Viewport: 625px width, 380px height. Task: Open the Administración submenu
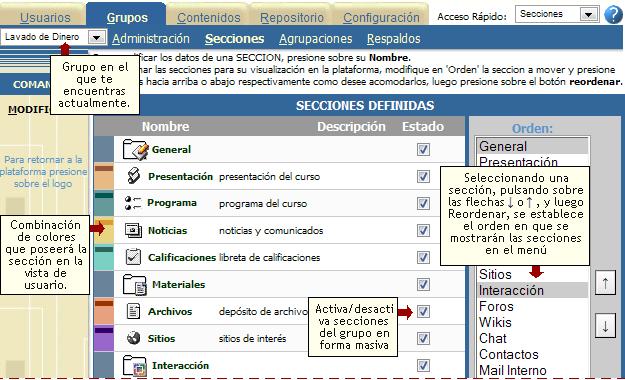[151, 39]
